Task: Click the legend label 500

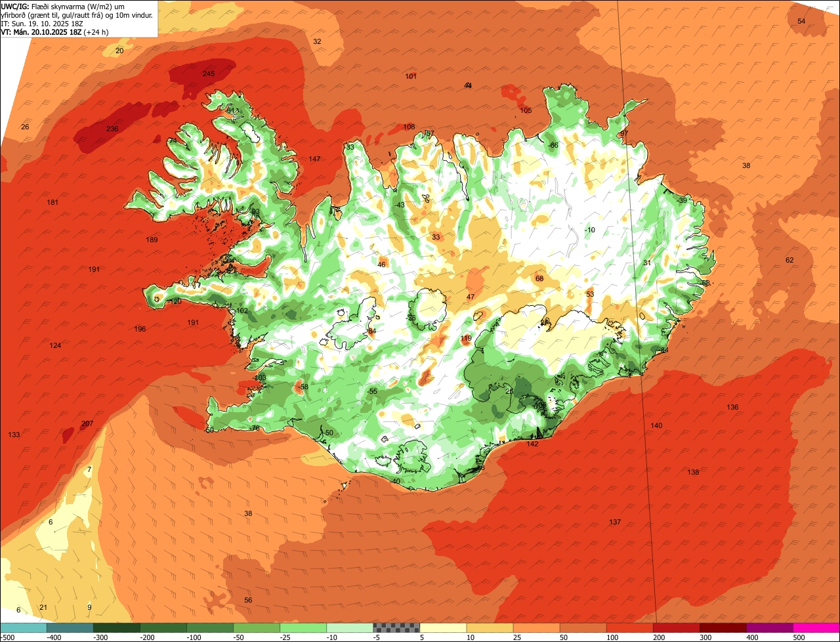Action: pos(798,637)
